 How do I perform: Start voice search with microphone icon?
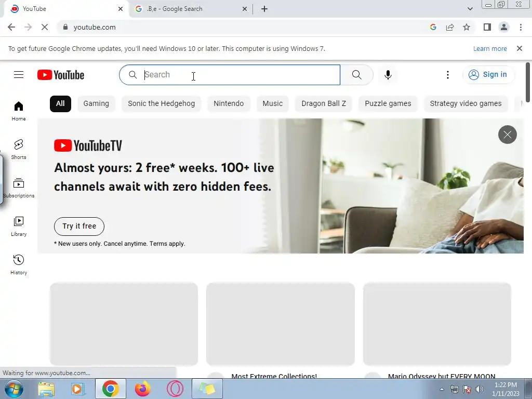click(x=388, y=75)
